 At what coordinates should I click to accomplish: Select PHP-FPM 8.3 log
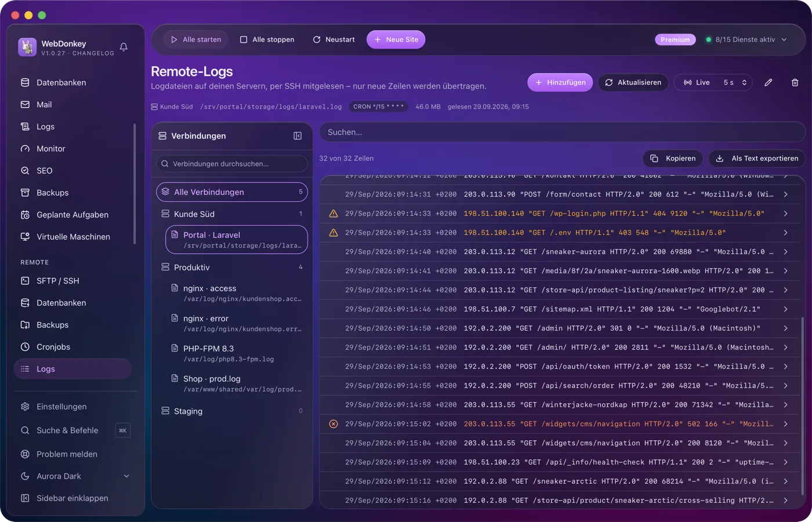coord(237,353)
